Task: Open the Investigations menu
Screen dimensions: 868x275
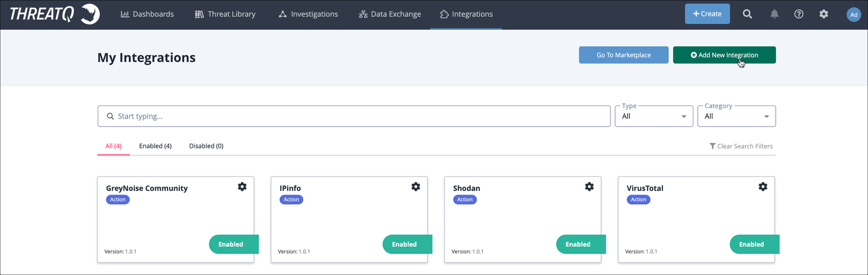Action: [x=308, y=14]
